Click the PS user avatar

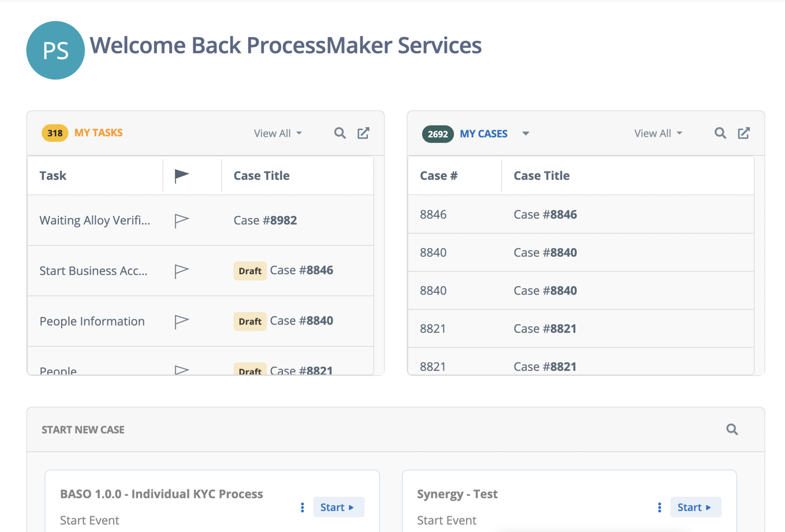(55, 50)
